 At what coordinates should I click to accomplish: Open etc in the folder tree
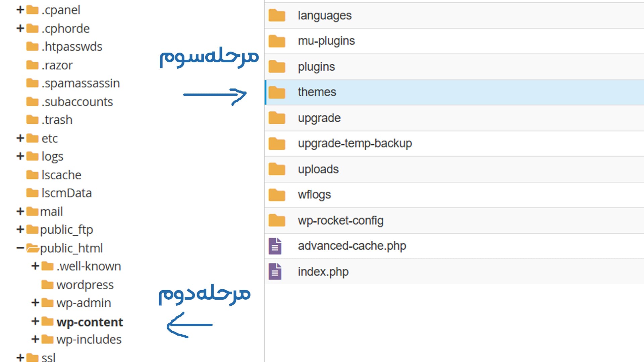(50, 138)
